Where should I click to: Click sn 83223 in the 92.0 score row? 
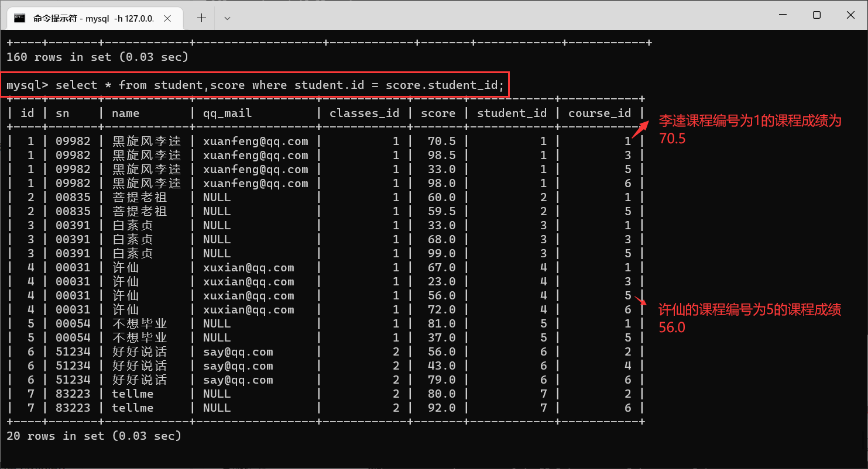(73, 408)
